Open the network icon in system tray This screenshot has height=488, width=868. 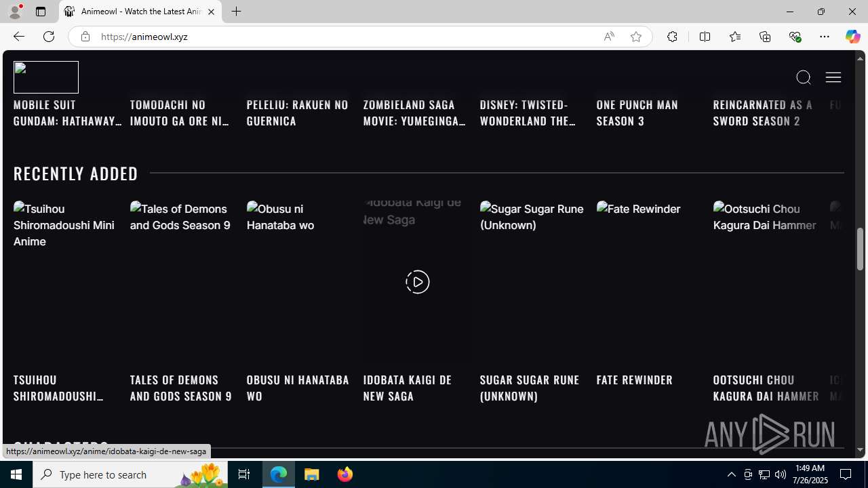point(764,474)
